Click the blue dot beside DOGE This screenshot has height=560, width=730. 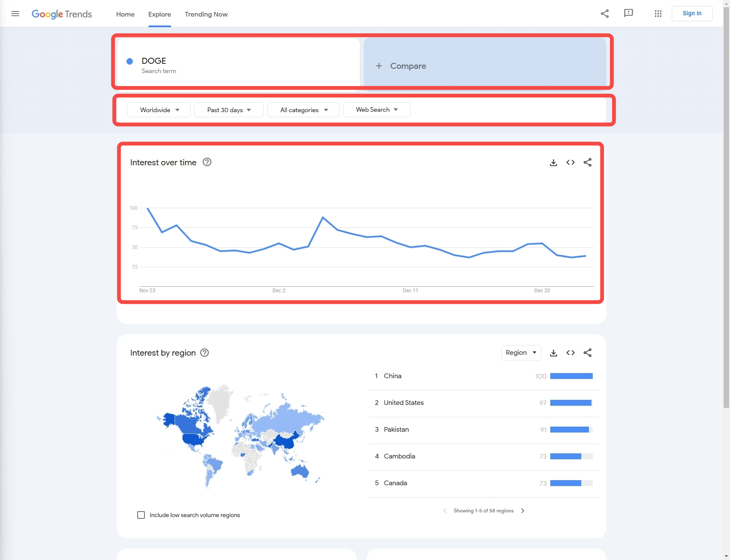130,61
